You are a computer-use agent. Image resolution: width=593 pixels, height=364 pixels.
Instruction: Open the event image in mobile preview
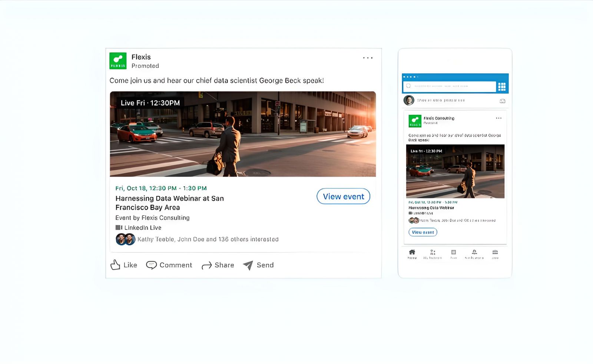455,171
